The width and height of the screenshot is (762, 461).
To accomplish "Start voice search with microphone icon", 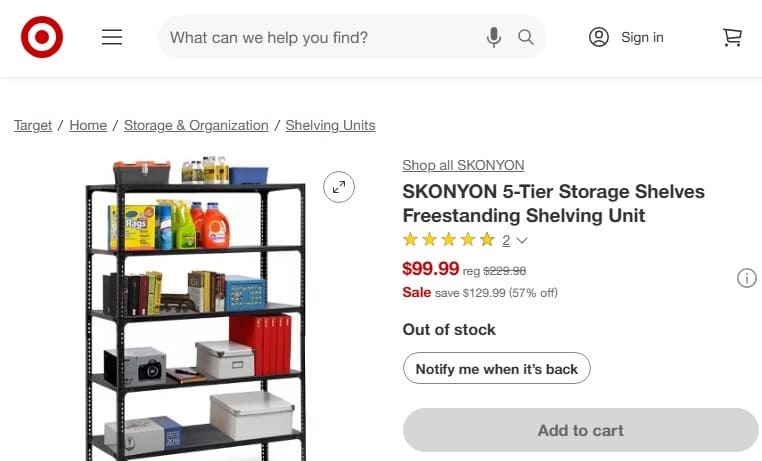I will coord(494,37).
